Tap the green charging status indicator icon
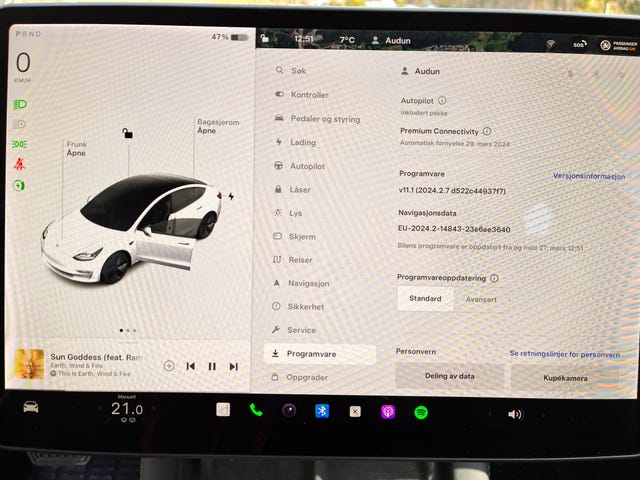Screen dimensions: 640x480 (x=19, y=186)
